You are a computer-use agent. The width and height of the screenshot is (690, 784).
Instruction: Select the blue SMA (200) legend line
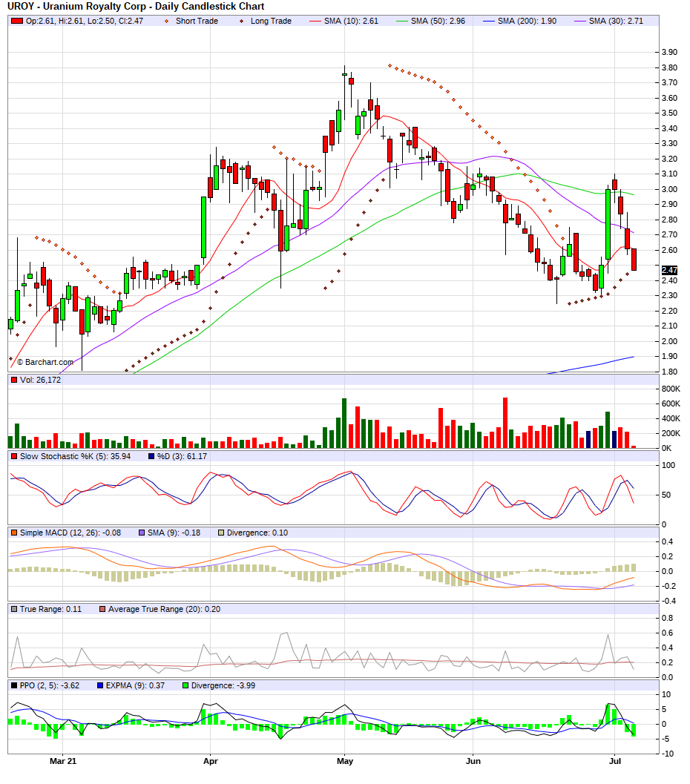pyautogui.click(x=488, y=21)
